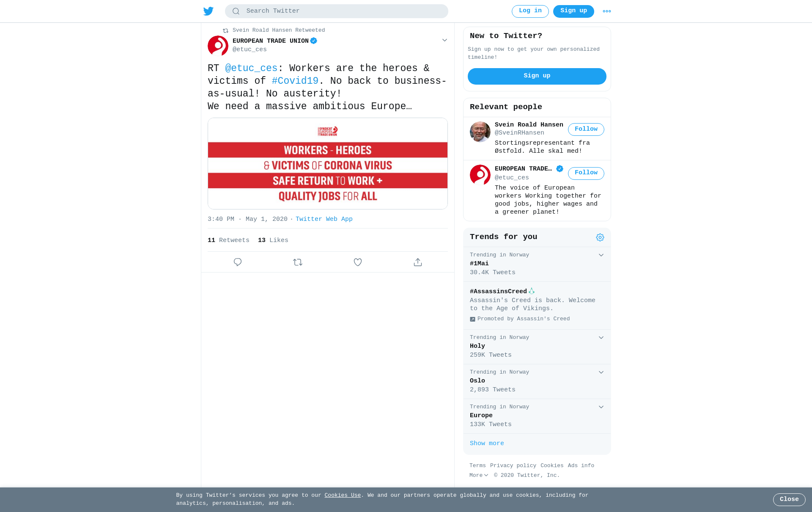Follow Svein Roald Hansen
The width and height of the screenshot is (812, 512).
coord(586,129)
